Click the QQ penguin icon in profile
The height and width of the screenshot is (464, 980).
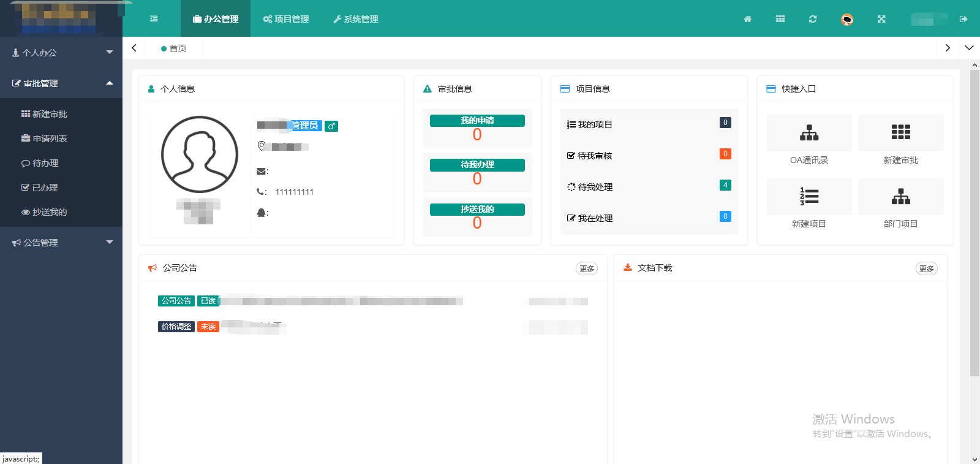coord(261,213)
